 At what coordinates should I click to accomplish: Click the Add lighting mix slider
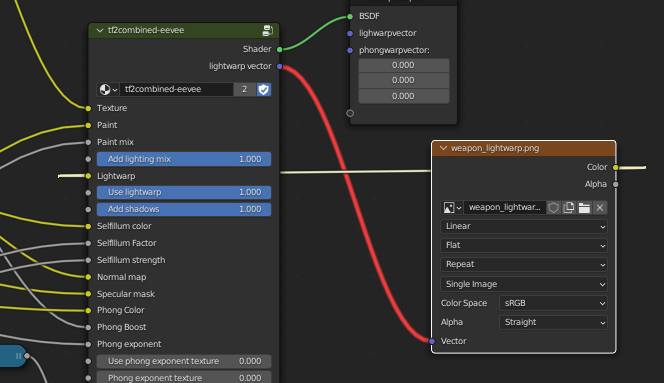[x=184, y=159]
